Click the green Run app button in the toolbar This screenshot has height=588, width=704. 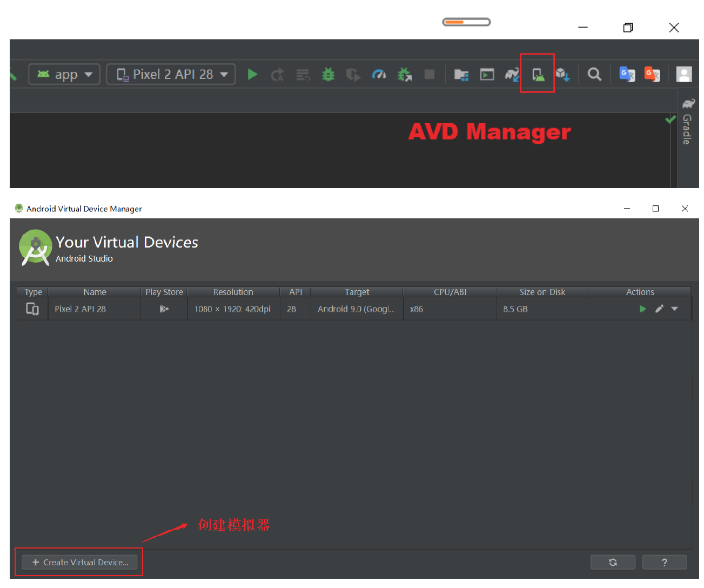(252, 74)
